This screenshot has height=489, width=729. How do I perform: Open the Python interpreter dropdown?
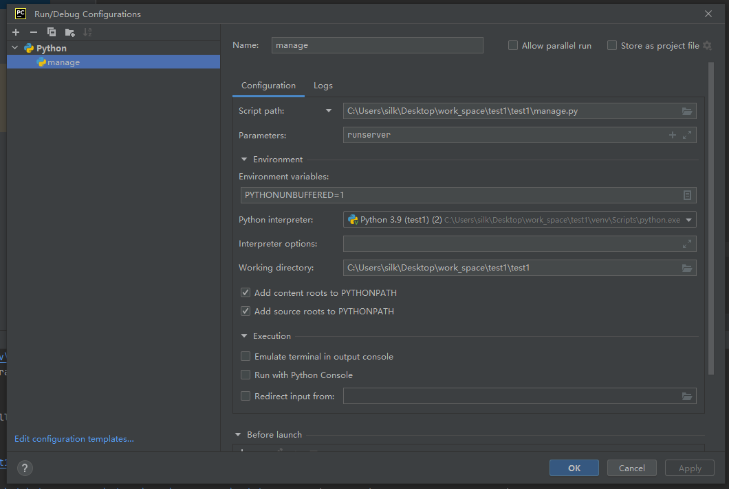tap(689, 219)
